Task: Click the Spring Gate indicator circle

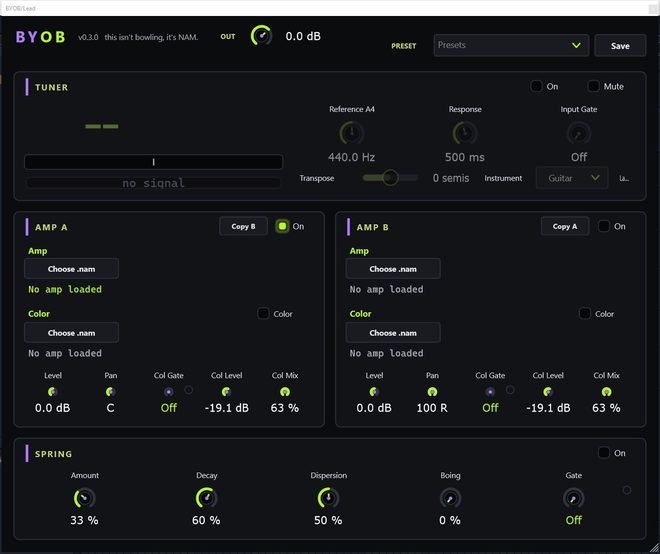Action: 627,490
